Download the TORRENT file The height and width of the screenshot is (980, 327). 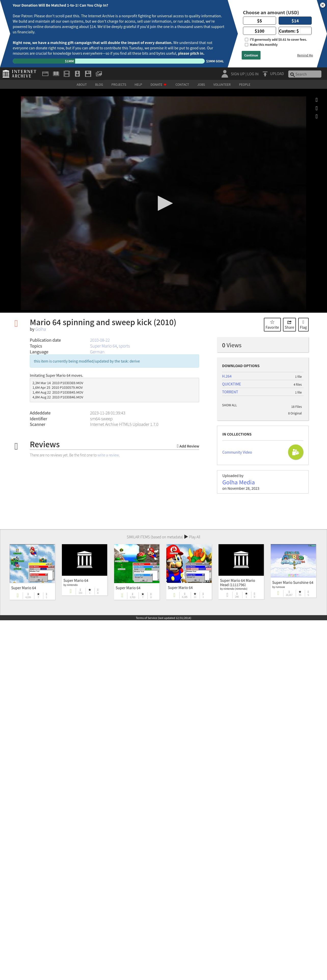tap(230, 392)
